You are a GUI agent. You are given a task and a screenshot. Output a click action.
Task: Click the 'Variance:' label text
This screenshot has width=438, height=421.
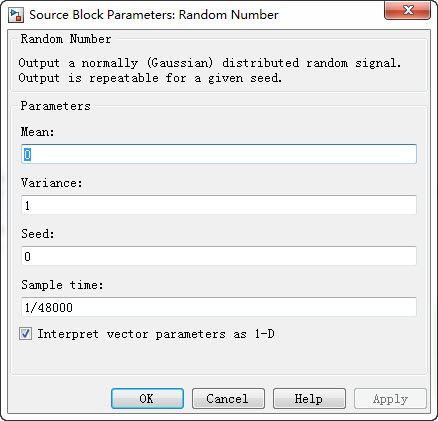tap(52, 183)
